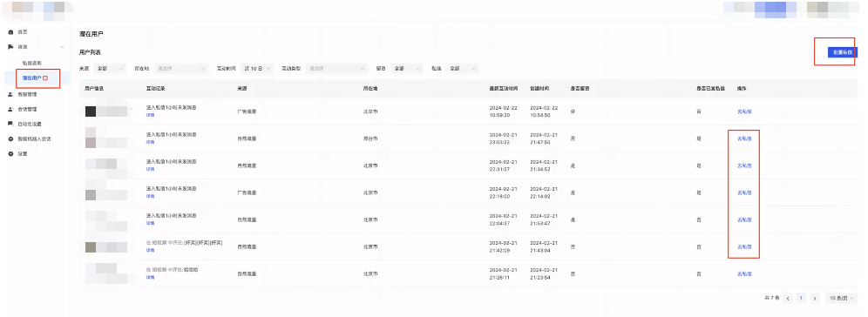Click the 潜在用户 page title
Image resolution: width=868 pixels, height=317 pixels.
[92, 34]
